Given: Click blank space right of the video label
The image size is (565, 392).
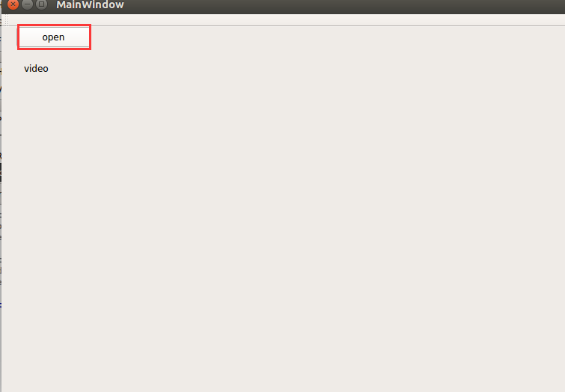Looking at the screenshot, I should coord(306,69).
